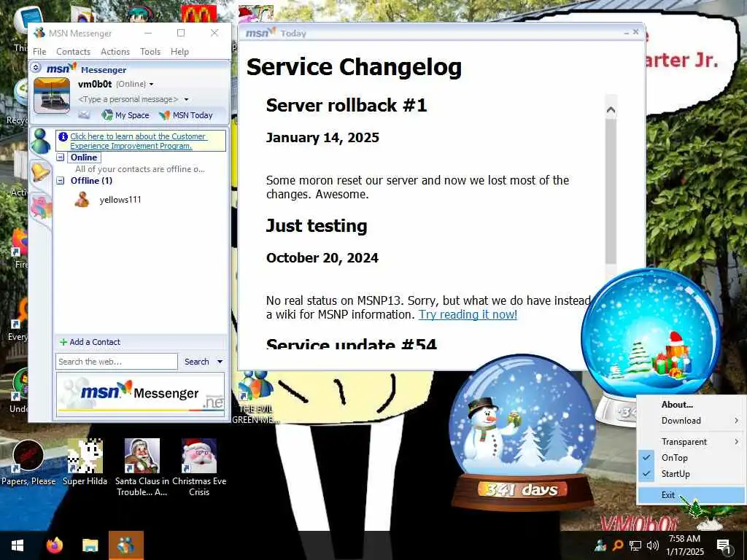747x560 pixels.
Task: Open the personal message dropdown arrow
Action: [186, 99]
